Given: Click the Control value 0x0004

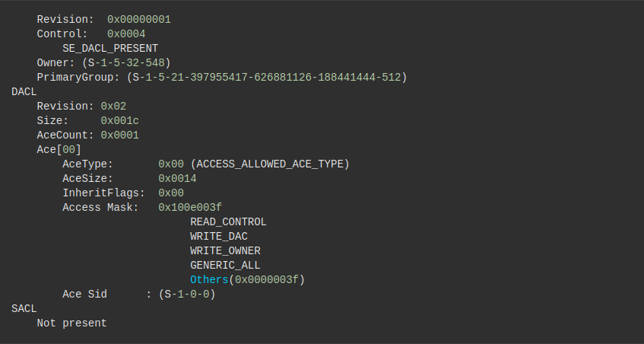Looking at the screenshot, I should [x=126, y=33].
